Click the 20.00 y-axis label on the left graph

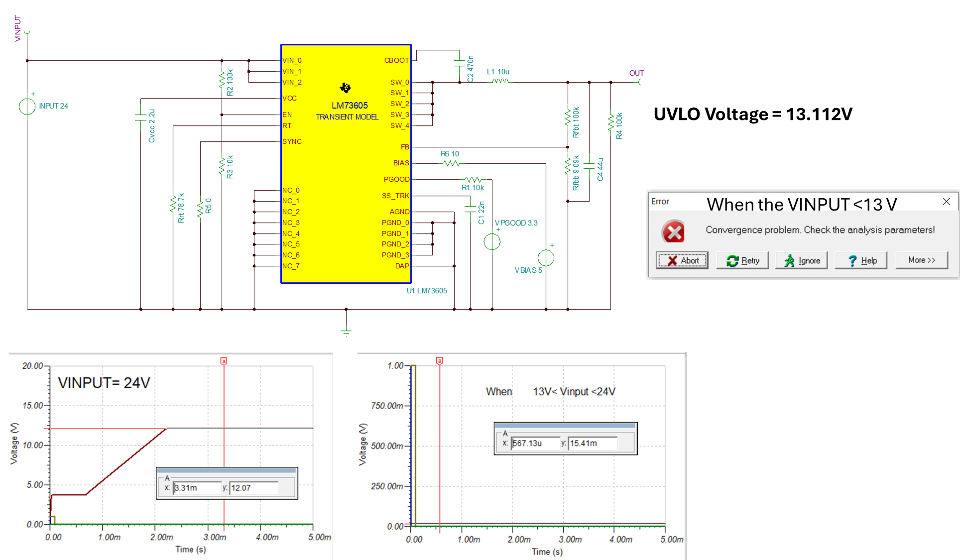click(x=32, y=366)
